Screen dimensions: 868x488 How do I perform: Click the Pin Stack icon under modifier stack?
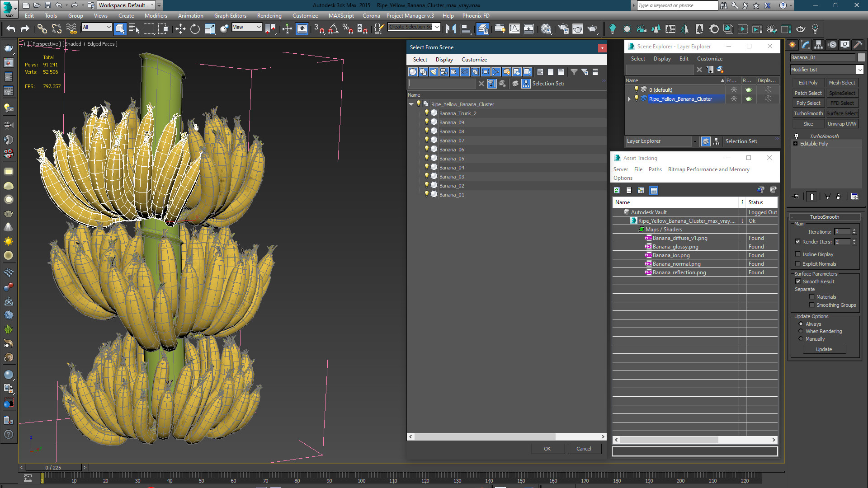pyautogui.click(x=796, y=197)
